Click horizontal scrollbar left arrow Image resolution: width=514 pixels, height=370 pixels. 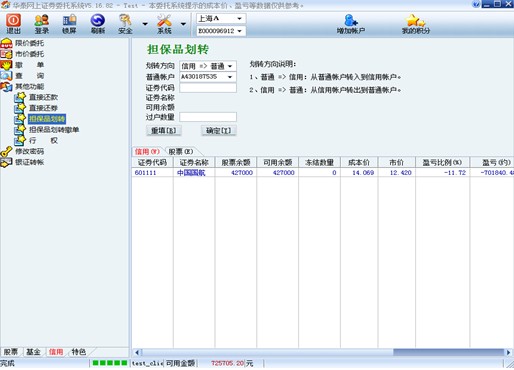(x=137, y=352)
